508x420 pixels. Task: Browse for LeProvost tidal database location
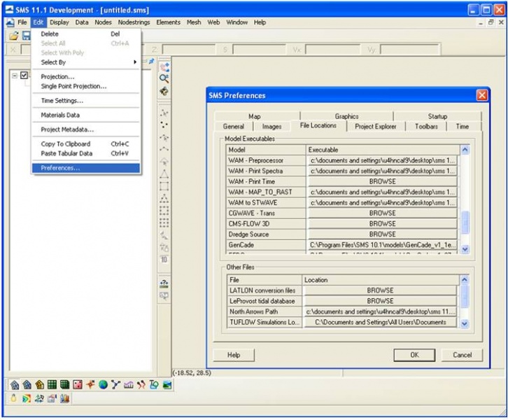click(x=381, y=301)
